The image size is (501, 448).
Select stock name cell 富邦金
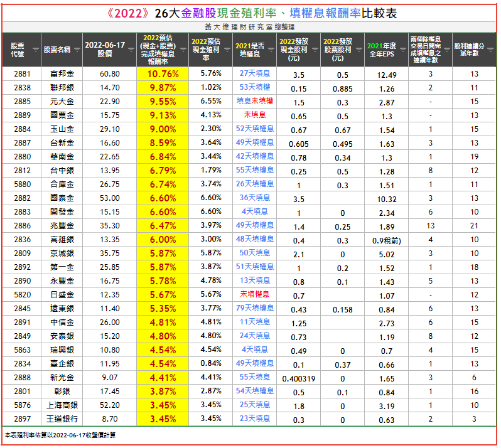[62, 74]
